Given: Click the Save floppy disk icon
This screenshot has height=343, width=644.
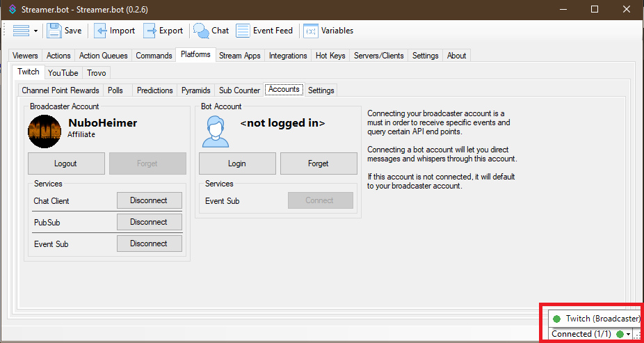Looking at the screenshot, I should tap(54, 31).
